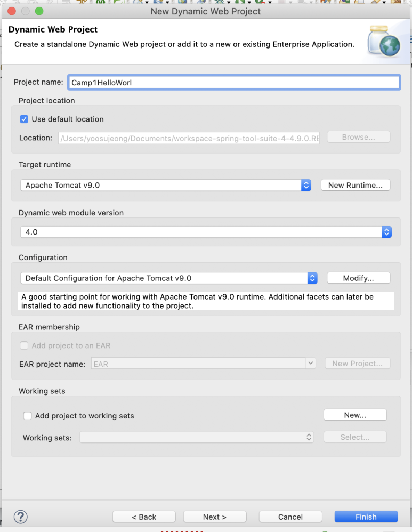Image resolution: width=412 pixels, height=532 pixels.
Task: Expand the Configuration dropdown list
Action: click(168, 278)
